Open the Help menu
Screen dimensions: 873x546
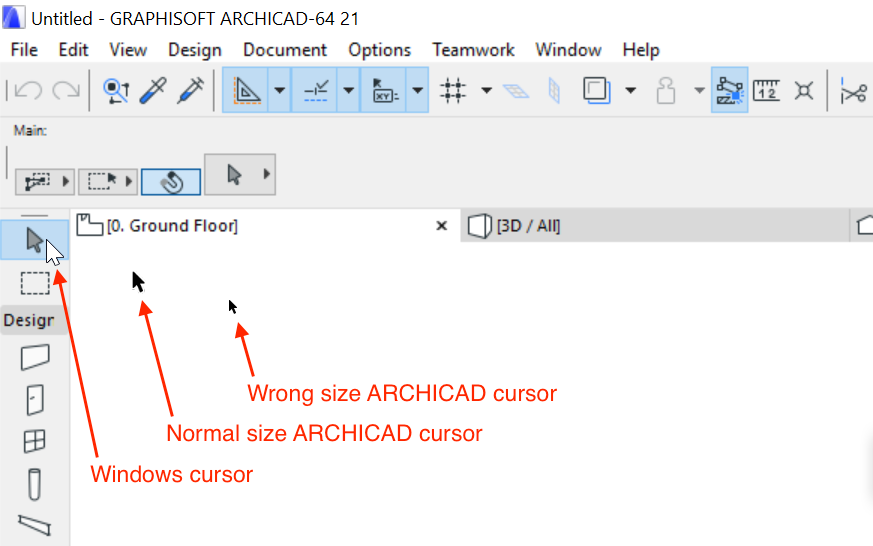(x=641, y=50)
